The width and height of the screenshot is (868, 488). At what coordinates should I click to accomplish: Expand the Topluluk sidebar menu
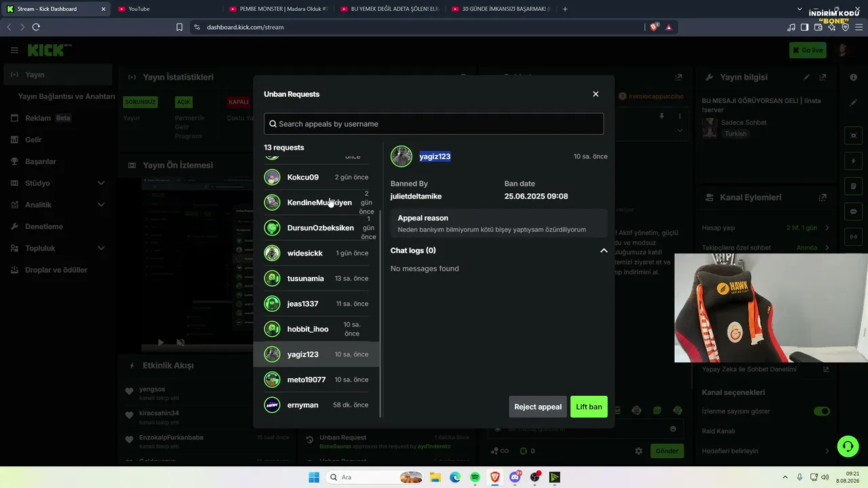58,248
